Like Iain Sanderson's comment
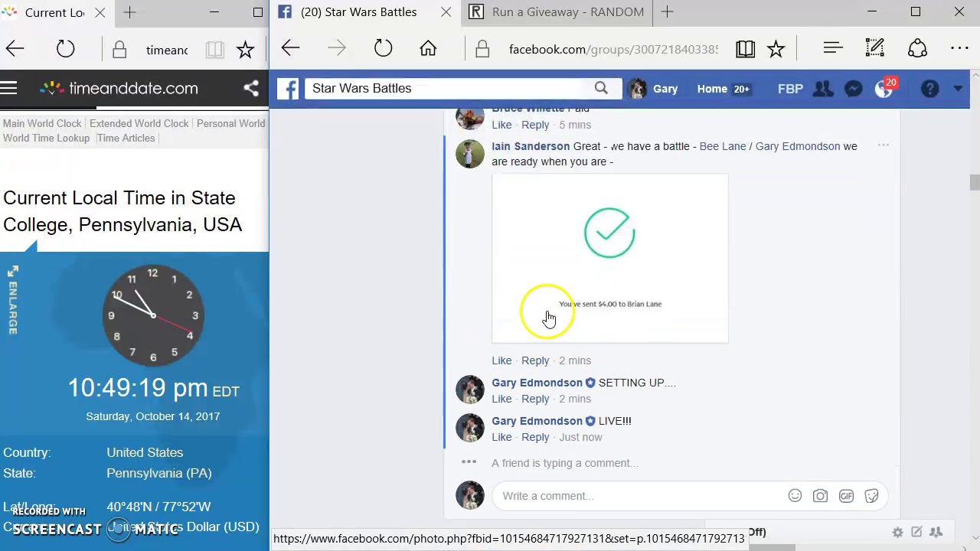 point(501,360)
